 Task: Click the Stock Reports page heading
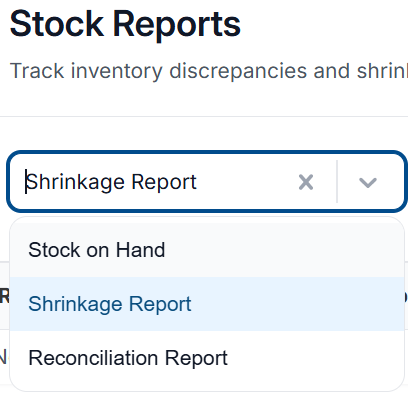pyautogui.click(x=125, y=24)
